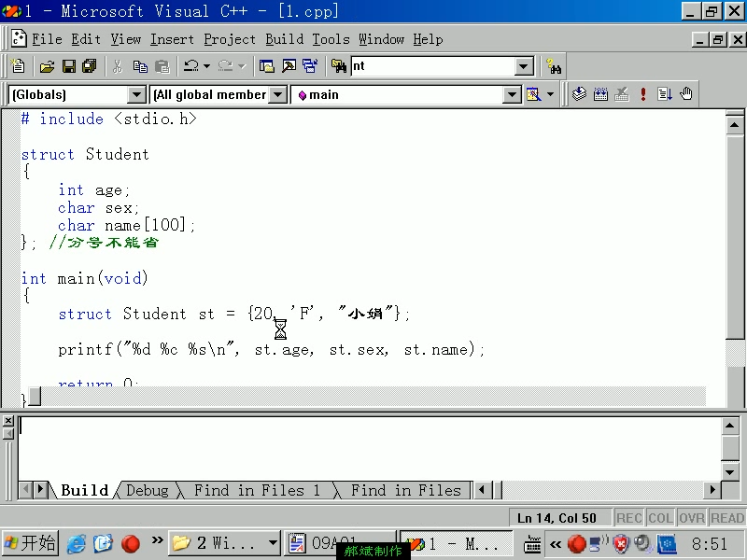Click output horizontal scroll right arrow

pos(712,489)
